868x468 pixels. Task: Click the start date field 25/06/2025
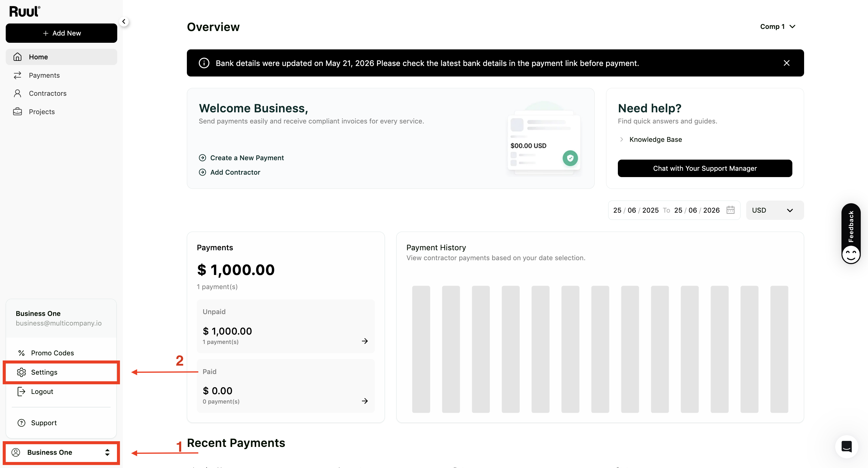pos(636,210)
